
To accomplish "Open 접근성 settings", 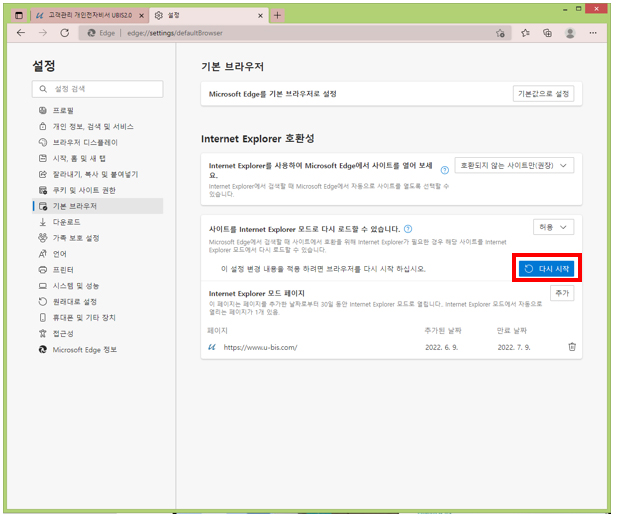I will pos(98,333).
